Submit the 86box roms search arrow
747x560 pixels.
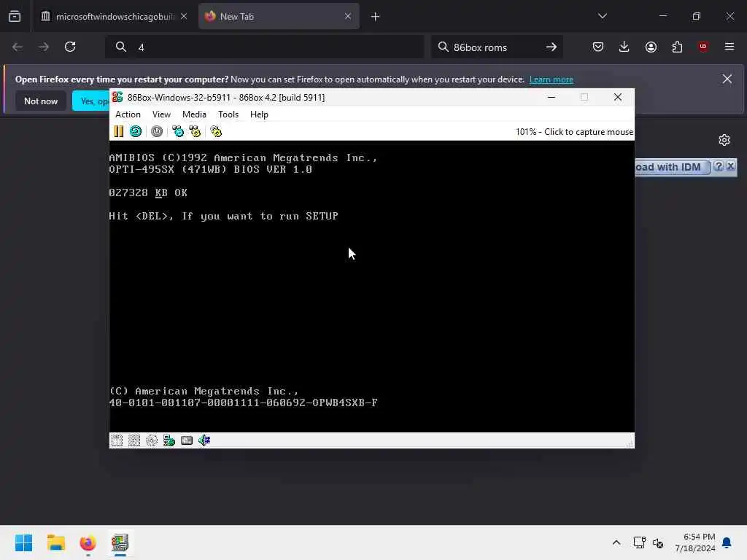pos(551,47)
